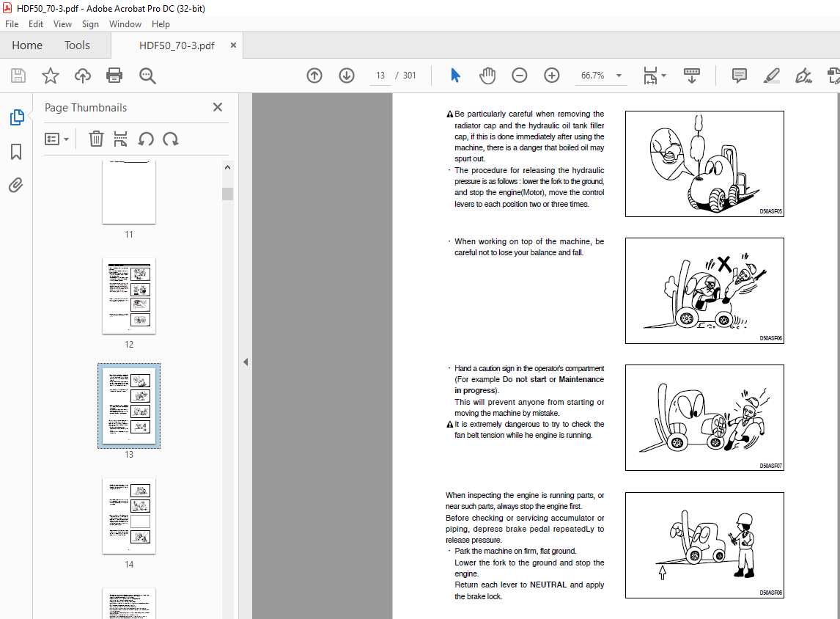Click the thumbnail panel scrollbar handle
Viewport: 840px width, 619px height.
pyautogui.click(x=228, y=194)
